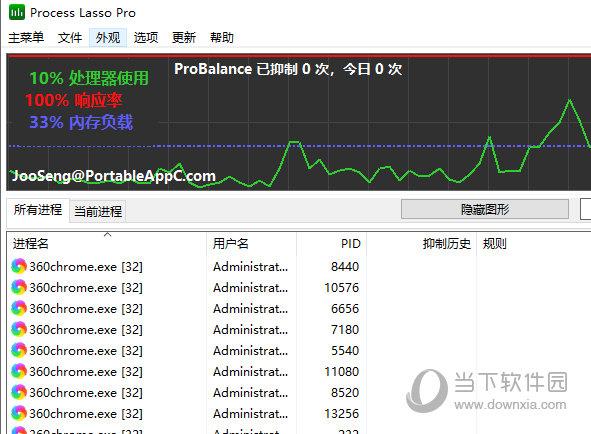Click PID value 13256
Image resolution: width=591 pixels, height=434 pixels.
point(341,414)
